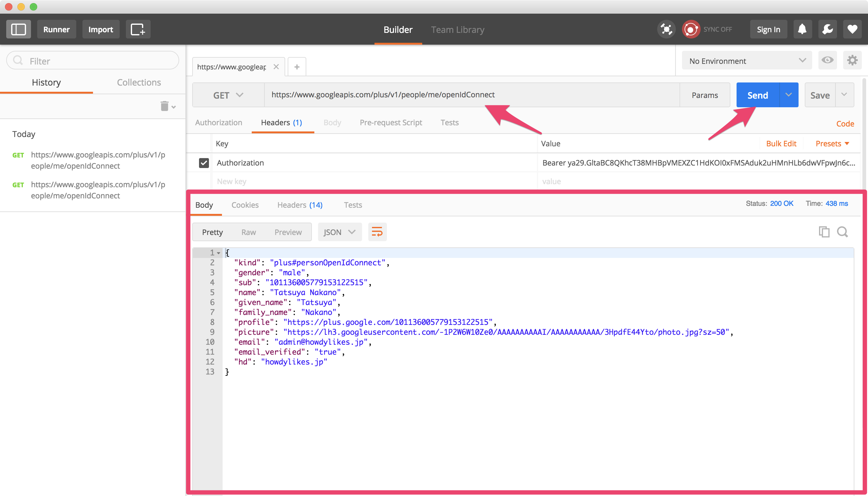Viewport: 868px width, 496px height.
Task: Open the No Environment dropdown
Action: coord(746,61)
